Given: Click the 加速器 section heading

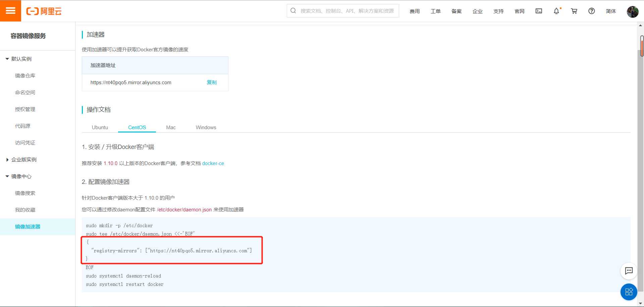Looking at the screenshot, I should tap(96, 35).
